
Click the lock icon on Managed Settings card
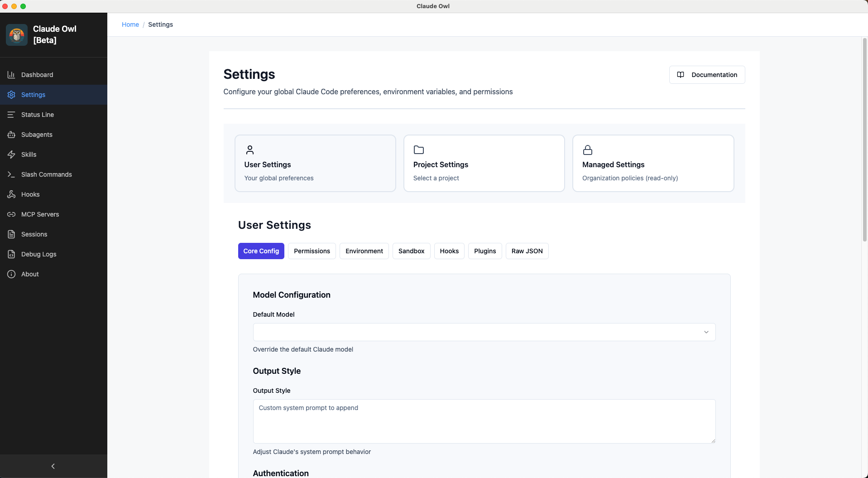(588, 150)
